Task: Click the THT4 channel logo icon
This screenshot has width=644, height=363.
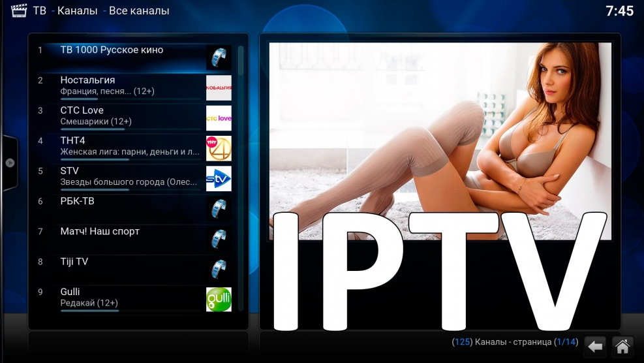Action: coord(219,148)
